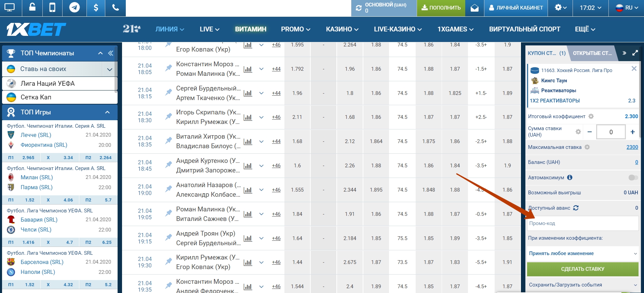Open statistics chart for Андрей Троян match
644x293 pixels.
(248, 238)
